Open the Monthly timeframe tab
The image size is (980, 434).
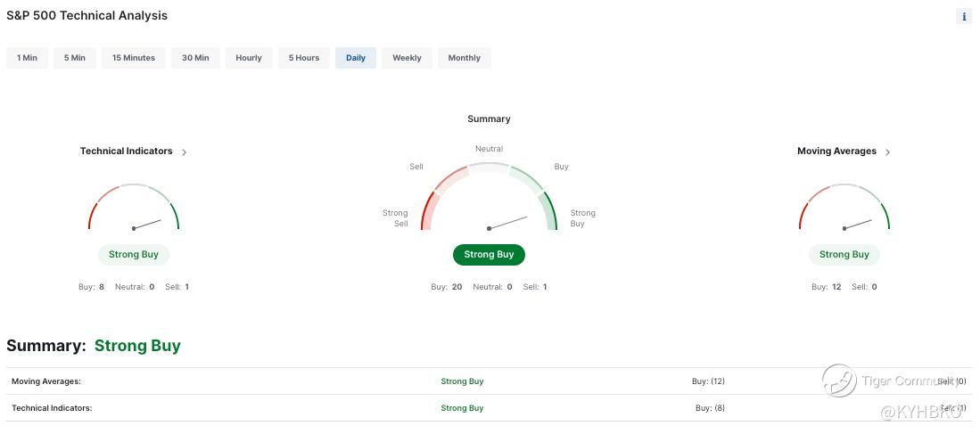click(465, 57)
